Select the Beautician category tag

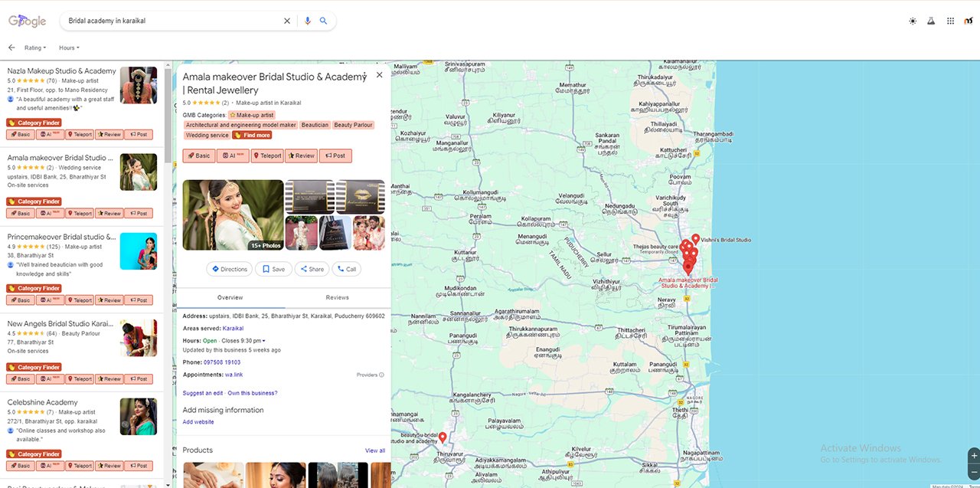315,125
